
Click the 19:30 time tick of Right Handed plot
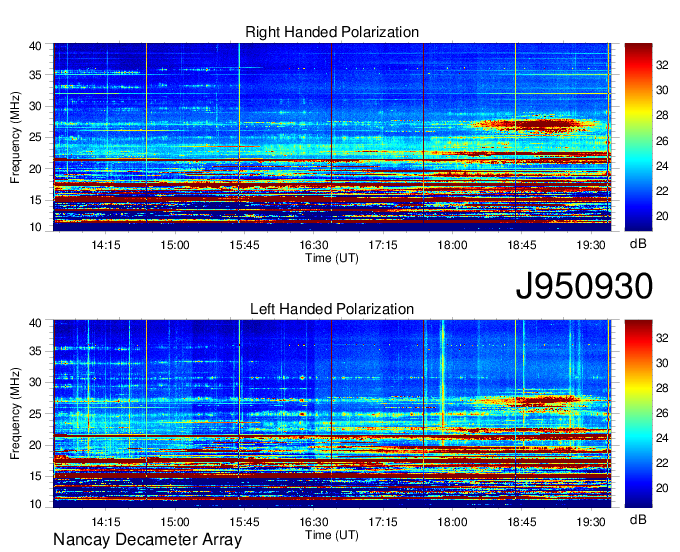(x=591, y=245)
